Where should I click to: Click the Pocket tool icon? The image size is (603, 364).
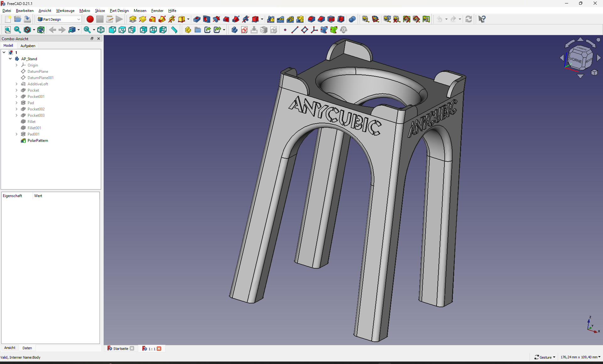[197, 19]
